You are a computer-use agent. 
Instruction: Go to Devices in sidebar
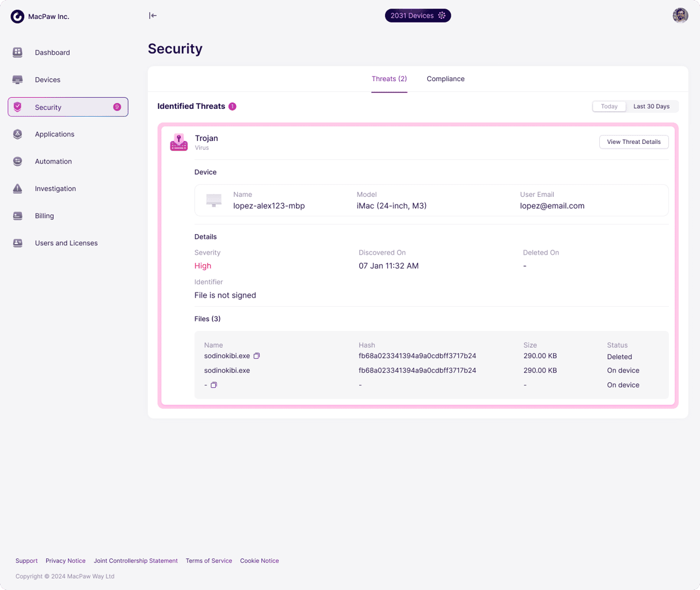pos(48,80)
